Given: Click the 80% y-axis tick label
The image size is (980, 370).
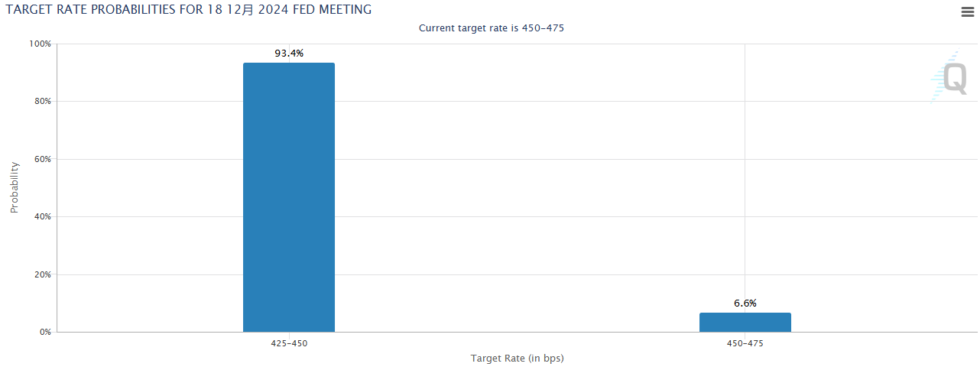Looking at the screenshot, I should pos(41,102).
